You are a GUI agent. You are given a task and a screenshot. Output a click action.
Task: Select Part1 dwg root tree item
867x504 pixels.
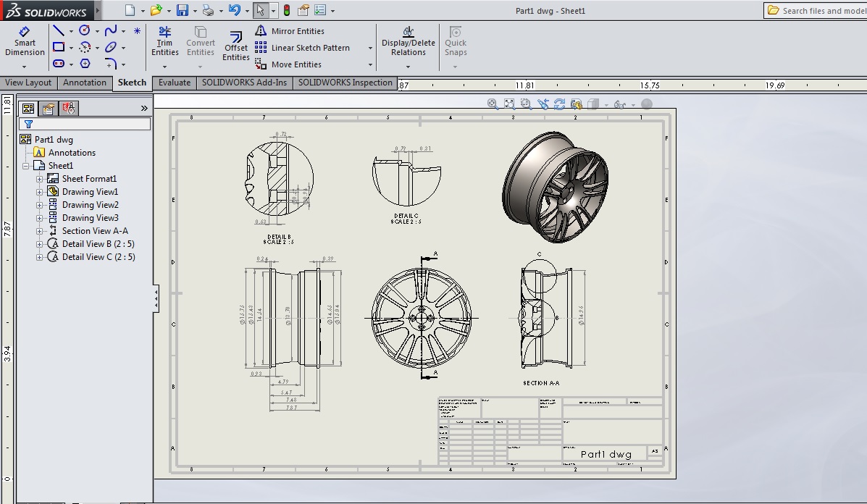pos(46,139)
